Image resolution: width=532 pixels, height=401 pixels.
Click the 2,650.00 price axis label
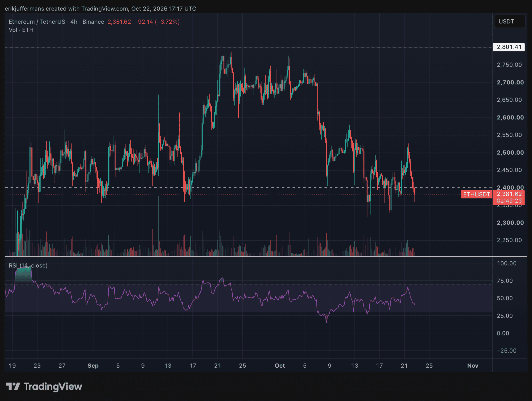[509, 100]
